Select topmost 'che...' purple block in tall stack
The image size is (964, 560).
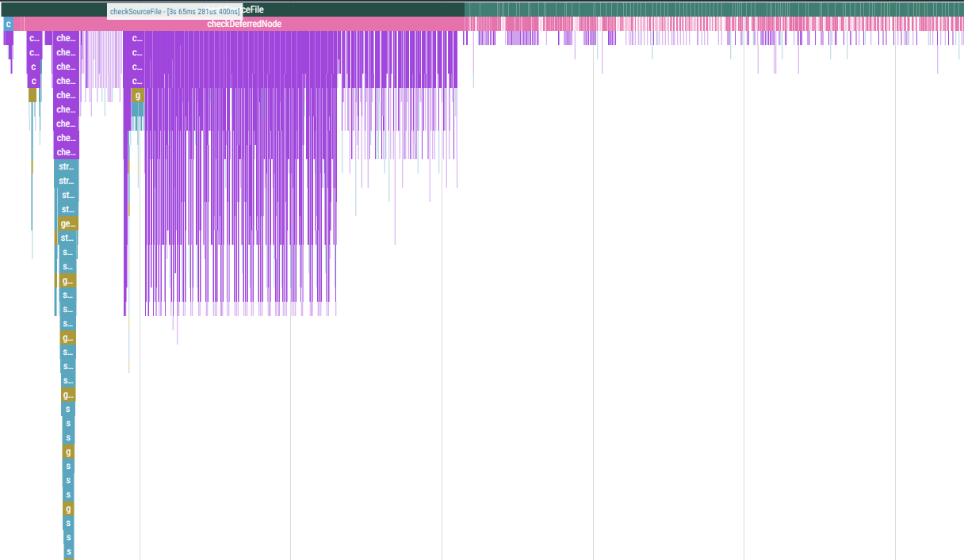coord(67,38)
